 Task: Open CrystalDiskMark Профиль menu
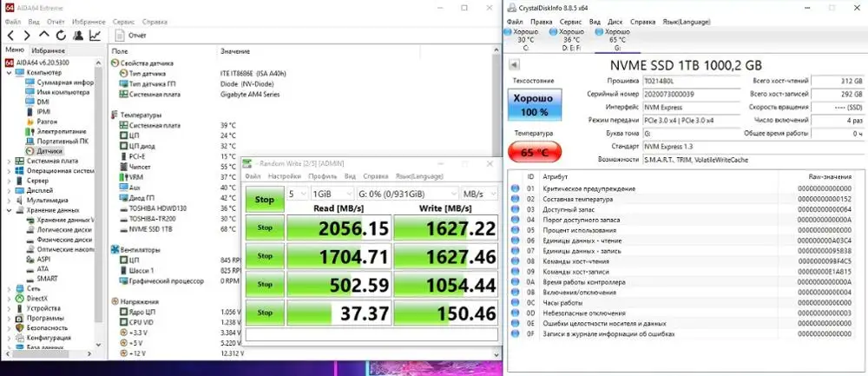click(323, 176)
